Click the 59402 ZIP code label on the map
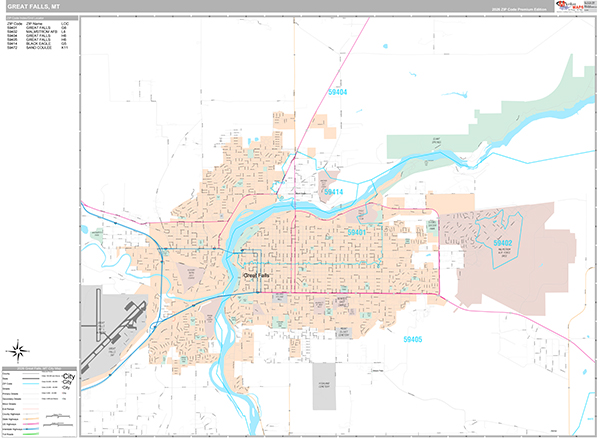600x438 pixels. click(x=503, y=243)
